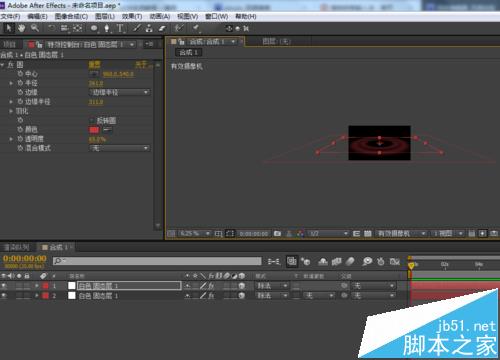The width and height of the screenshot is (500, 360).
Task: Toggle the fx switch on layer 1
Action: click(211, 286)
